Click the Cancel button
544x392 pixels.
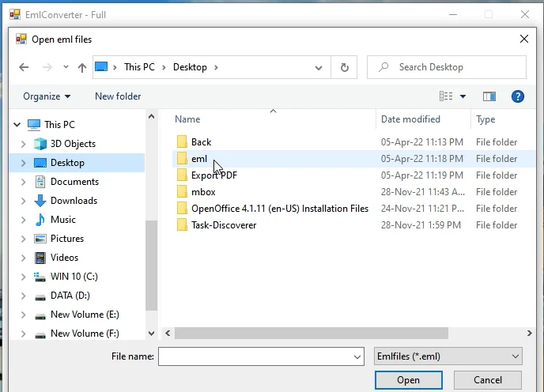pyautogui.click(x=487, y=380)
